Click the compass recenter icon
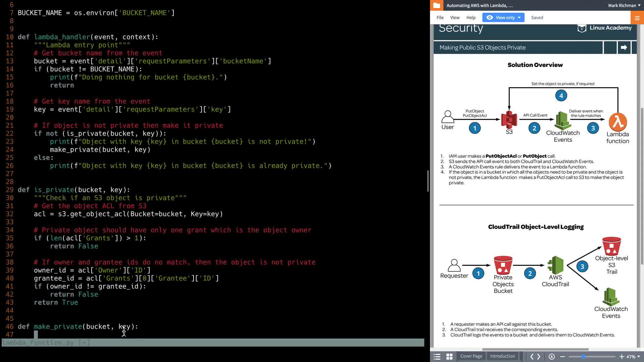The image size is (644, 362). click(552, 357)
